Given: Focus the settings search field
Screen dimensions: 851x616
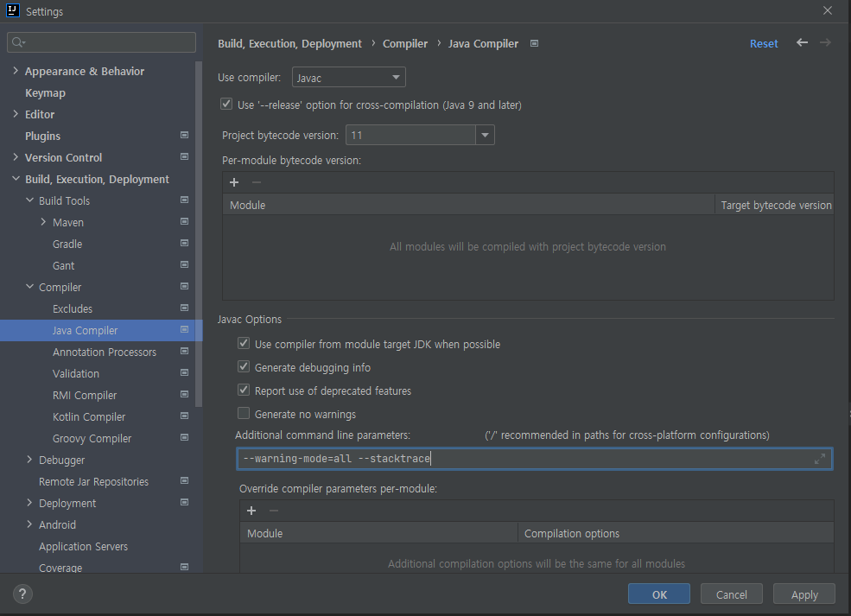Looking at the screenshot, I should pyautogui.click(x=101, y=42).
